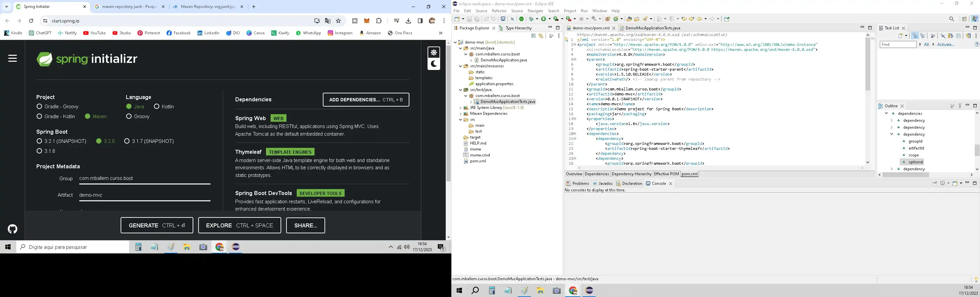Screen dimensions: 980x297
Task: Collapse the src/main/java folder in Package Explorer
Action: [460, 48]
